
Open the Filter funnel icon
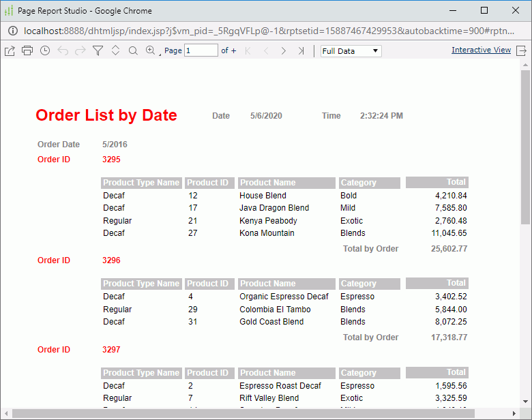(98, 51)
